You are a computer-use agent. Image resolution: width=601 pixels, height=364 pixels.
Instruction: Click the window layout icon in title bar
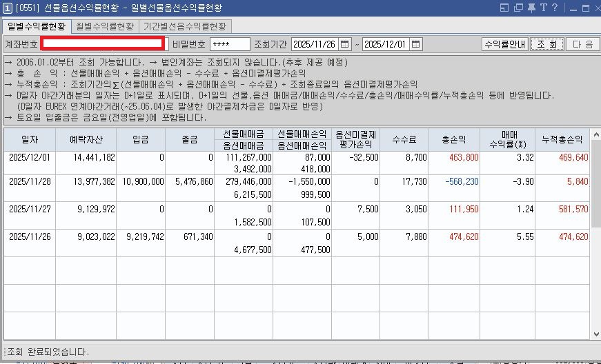click(504, 8)
